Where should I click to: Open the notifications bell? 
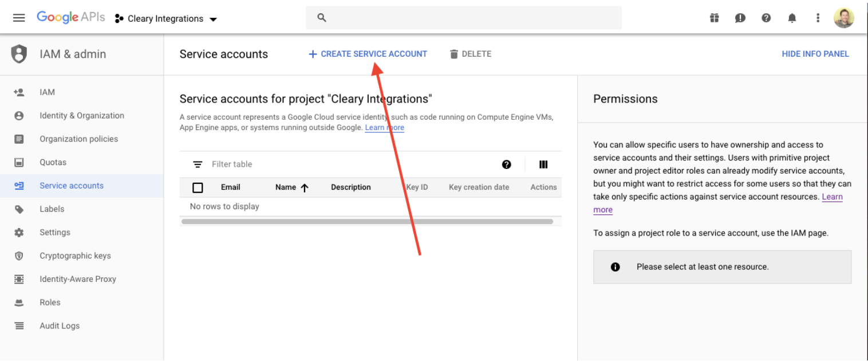pos(792,18)
